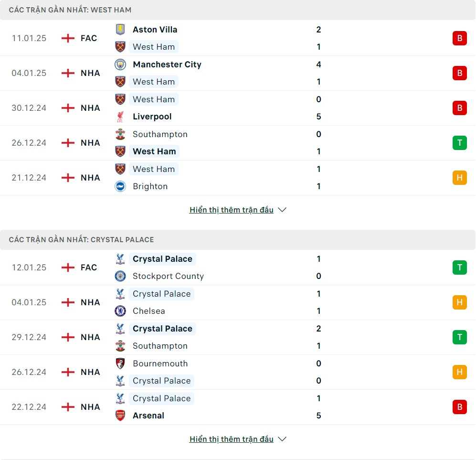Click the Stockport County club crest
The width and height of the screenshot is (476, 460).
point(120,276)
